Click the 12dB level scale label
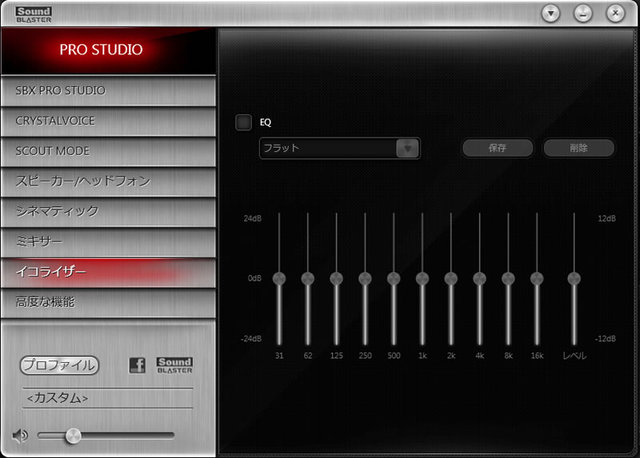Screen dimensions: 640x458 (607, 218)
